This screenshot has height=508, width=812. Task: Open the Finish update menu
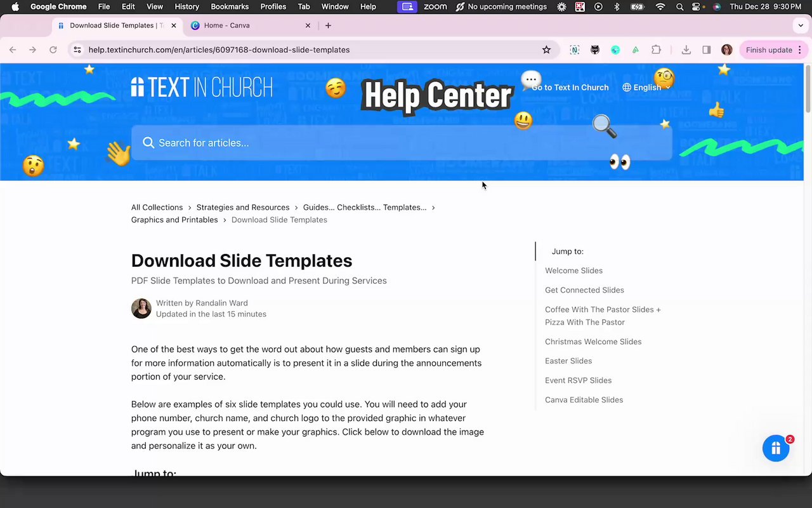[773, 50]
